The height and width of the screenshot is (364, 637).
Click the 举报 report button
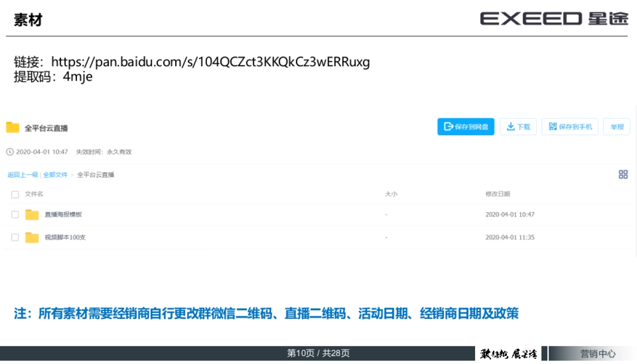(616, 127)
